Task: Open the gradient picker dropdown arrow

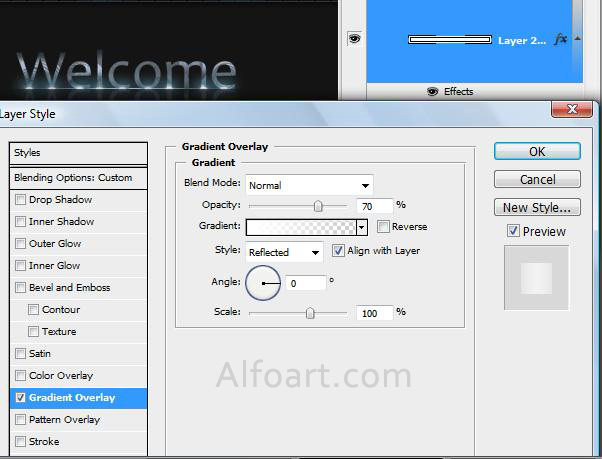Action: 362,227
